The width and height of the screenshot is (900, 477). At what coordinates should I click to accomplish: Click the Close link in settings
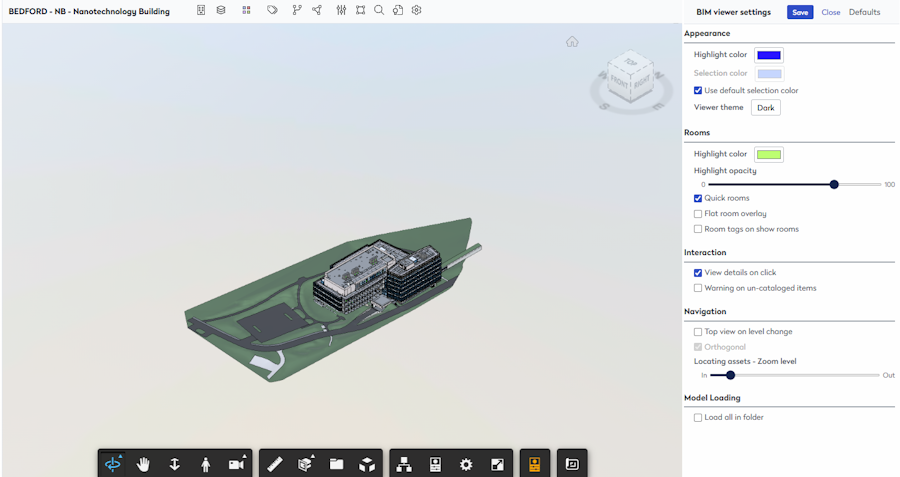coord(831,12)
